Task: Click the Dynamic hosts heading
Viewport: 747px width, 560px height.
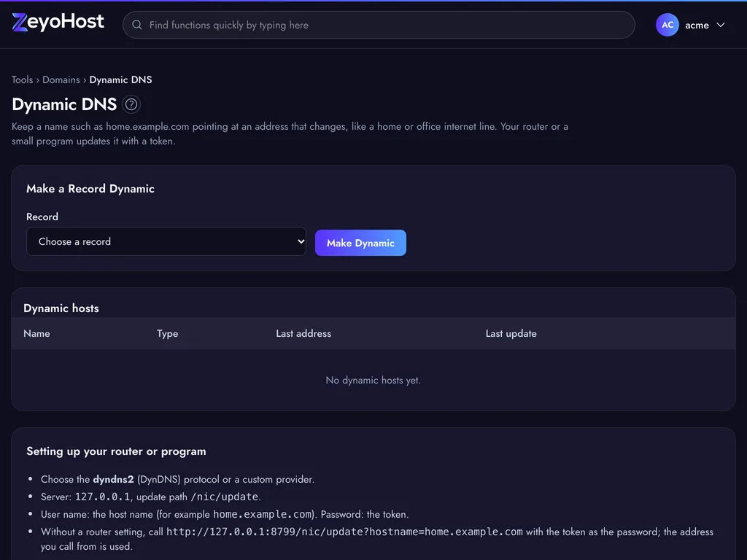Action: coord(61,308)
